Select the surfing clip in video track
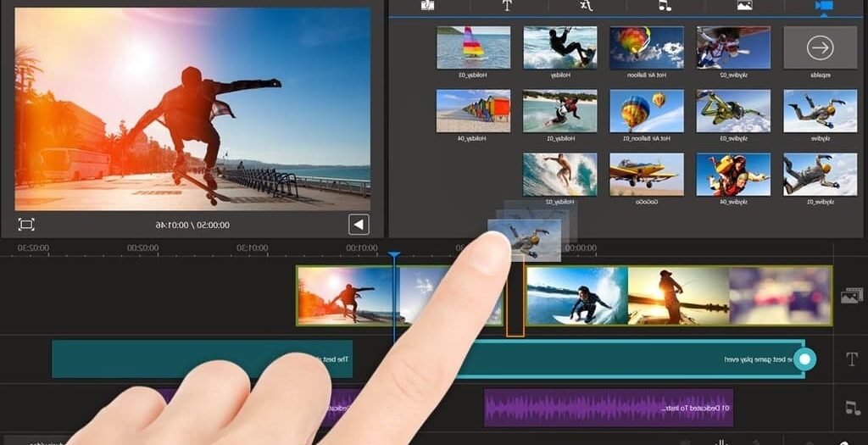The image size is (868, 445). point(576,296)
